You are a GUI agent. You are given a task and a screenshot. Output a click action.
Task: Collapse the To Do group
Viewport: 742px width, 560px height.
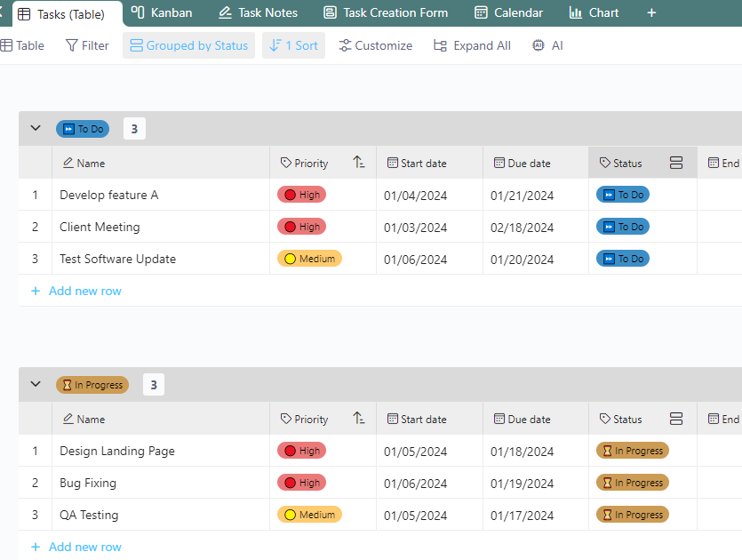pos(36,128)
